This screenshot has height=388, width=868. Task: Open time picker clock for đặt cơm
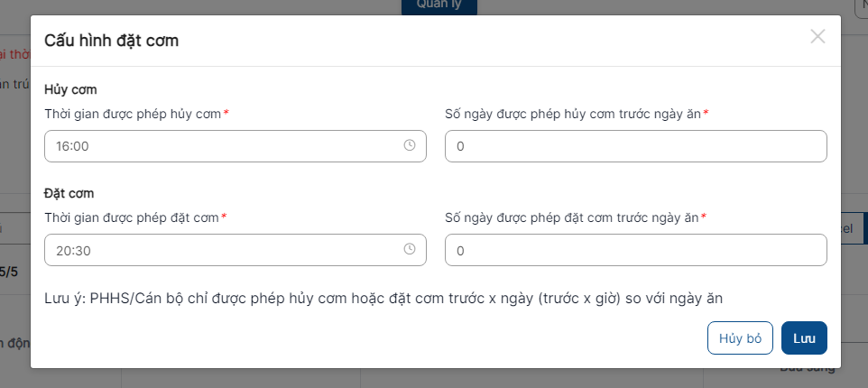pyautogui.click(x=409, y=249)
